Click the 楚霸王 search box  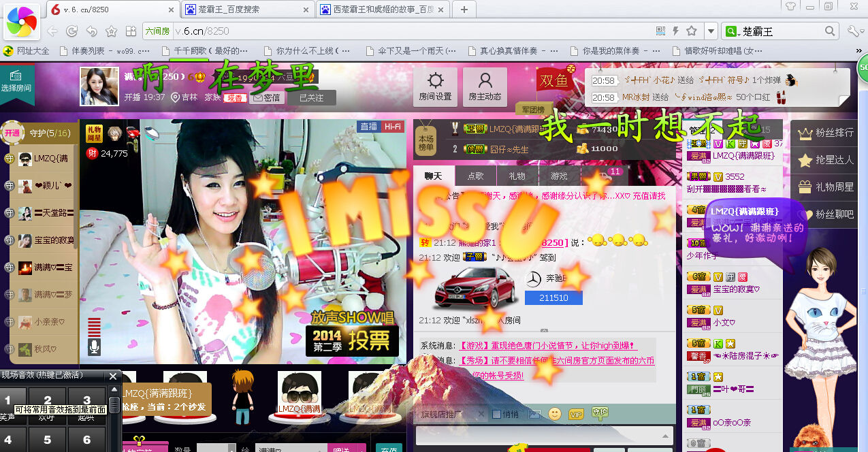tap(782, 31)
